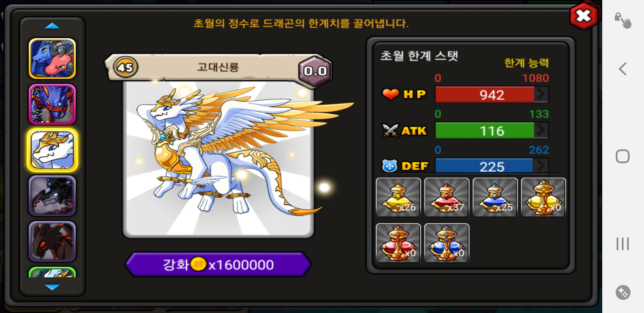Choose the black shadow dragon thumbnail
Image resolution: width=644 pixels, height=313 pixels.
click(52, 196)
